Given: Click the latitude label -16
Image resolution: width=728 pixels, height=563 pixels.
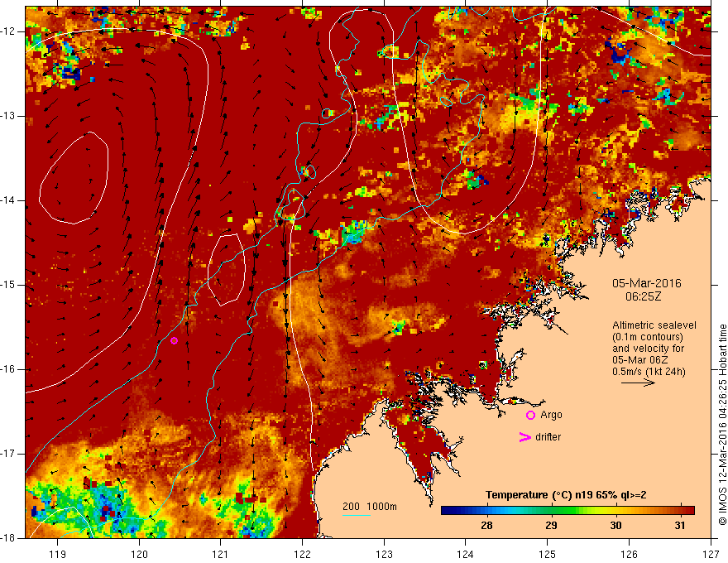Looking at the screenshot, I should pyautogui.click(x=8, y=369).
